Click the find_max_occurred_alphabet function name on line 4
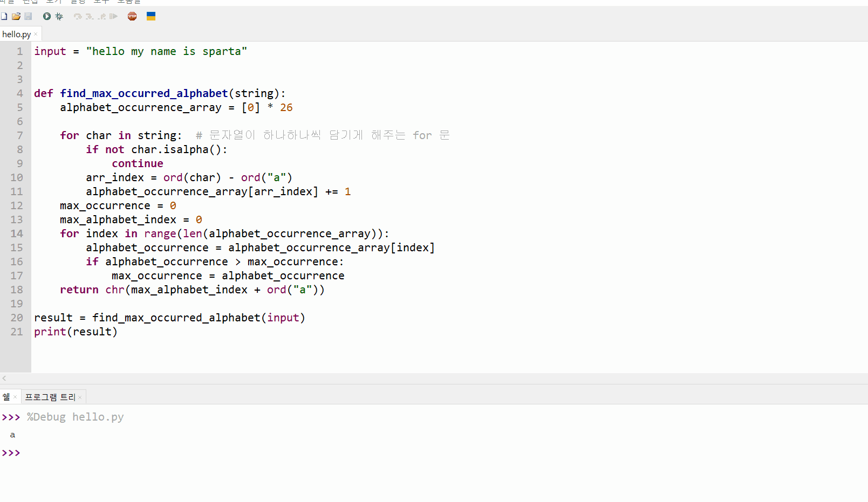The height and width of the screenshot is (502, 868). 144,93
